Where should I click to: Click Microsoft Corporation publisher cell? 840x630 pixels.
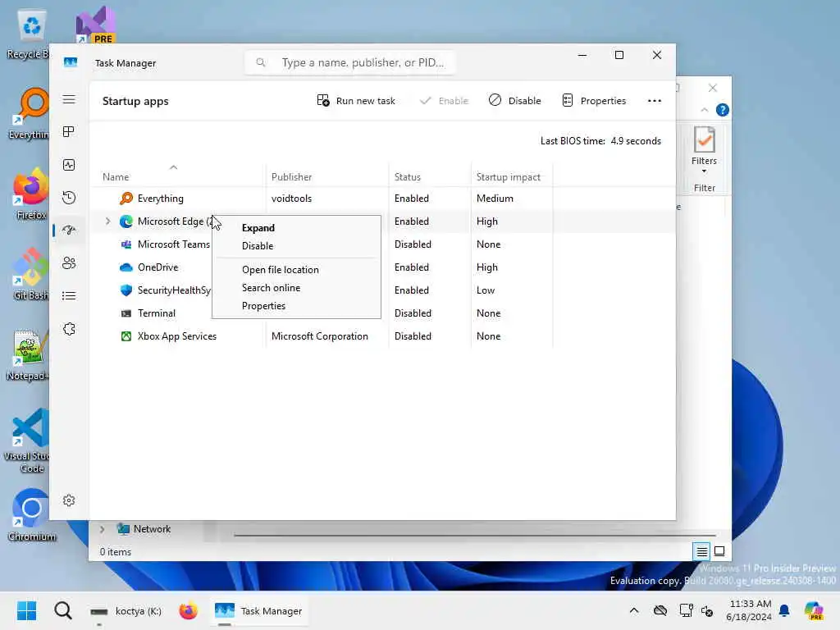pyautogui.click(x=319, y=336)
